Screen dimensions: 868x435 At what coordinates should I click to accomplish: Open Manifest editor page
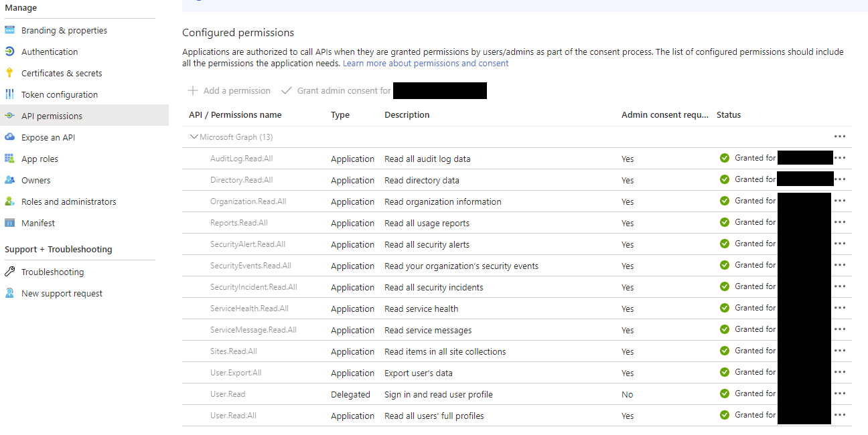click(38, 223)
